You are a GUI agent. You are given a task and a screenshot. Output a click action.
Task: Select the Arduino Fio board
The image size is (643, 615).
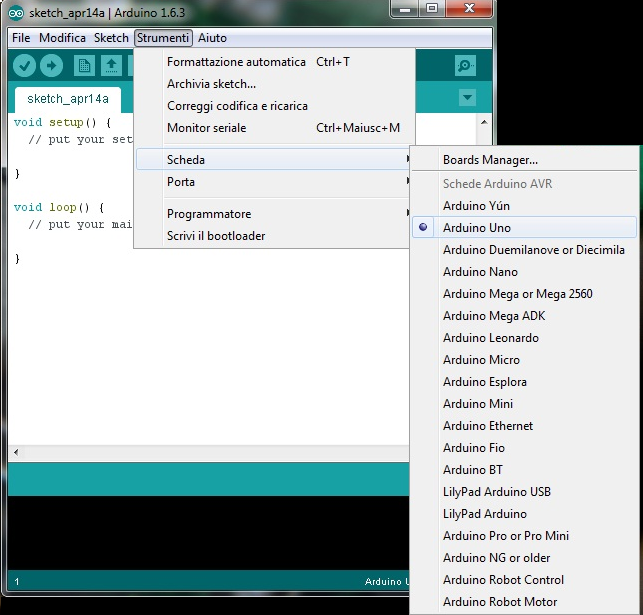[x=524, y=448]
